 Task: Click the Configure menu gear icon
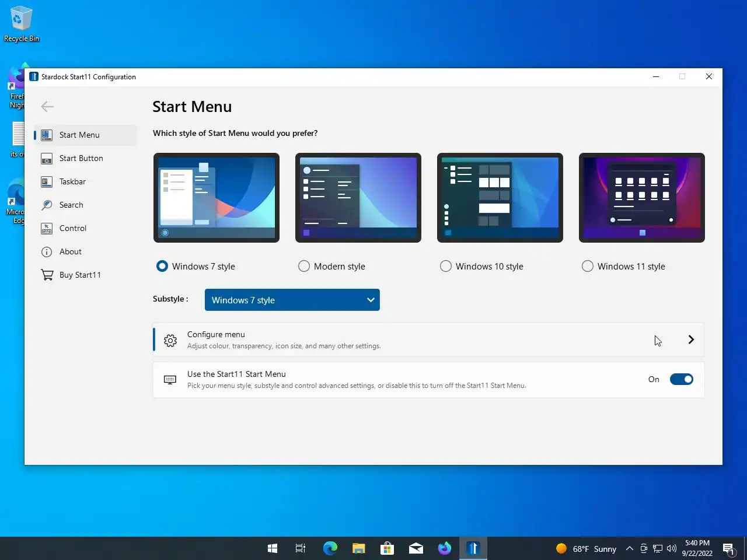point(170,340)
